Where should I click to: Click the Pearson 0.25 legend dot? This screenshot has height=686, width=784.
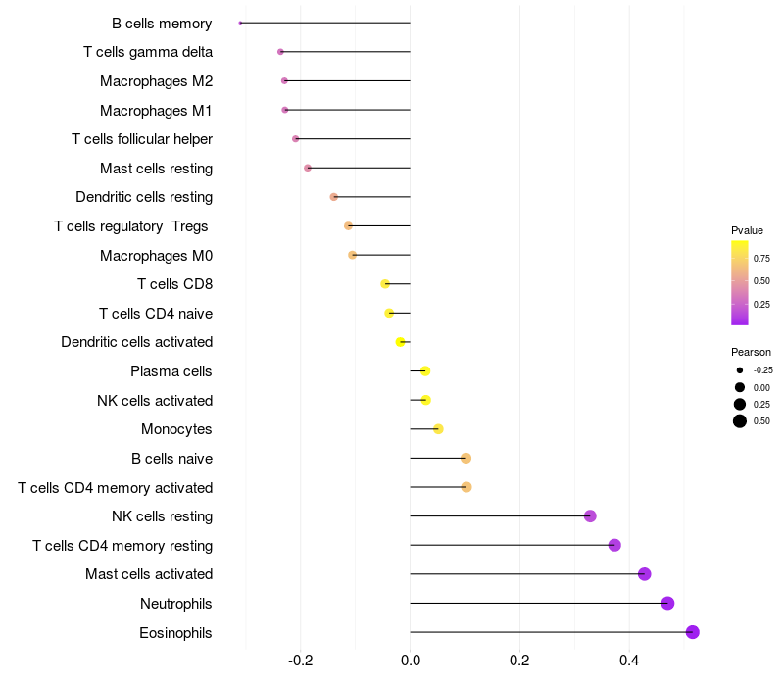(x=740, y=404)
